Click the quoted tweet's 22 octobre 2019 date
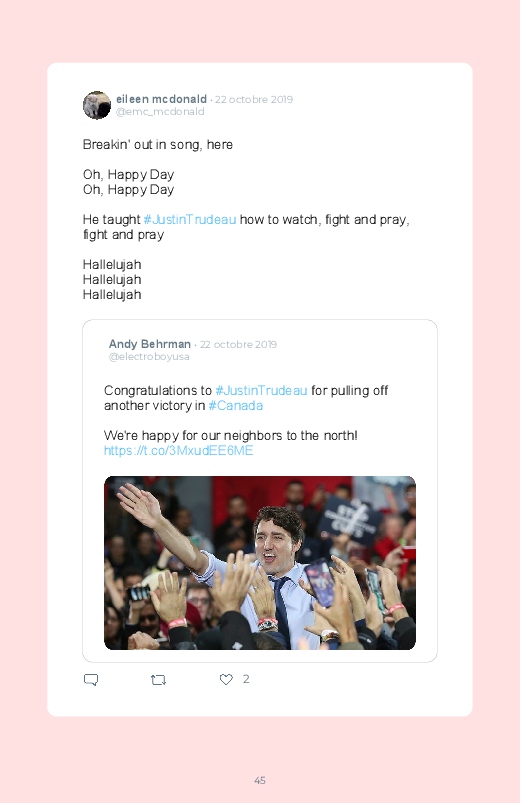 [x=238, y=344]
